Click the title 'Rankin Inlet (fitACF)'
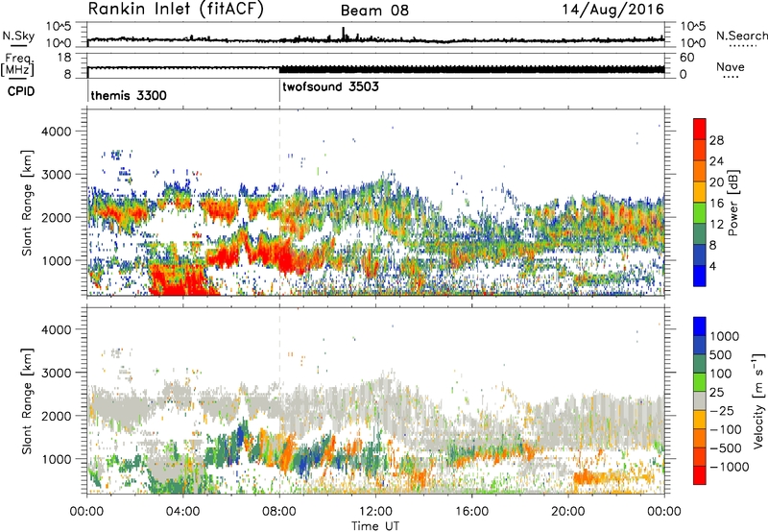Viewport: 768px width, 532px height. pos(176,10)
